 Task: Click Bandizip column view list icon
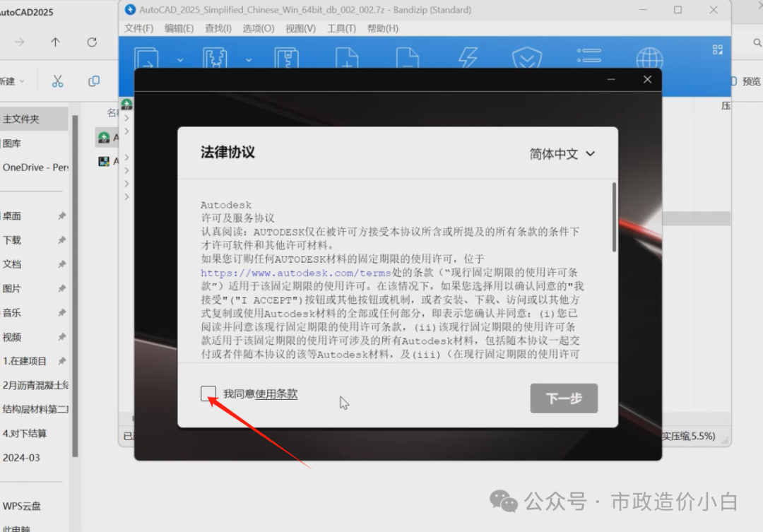point(588,56)
